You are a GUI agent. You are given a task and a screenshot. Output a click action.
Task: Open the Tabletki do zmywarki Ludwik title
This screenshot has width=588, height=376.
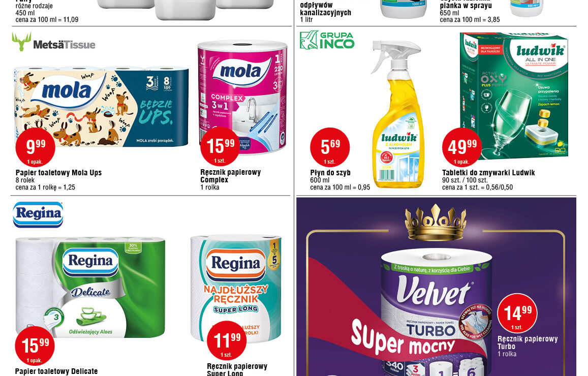click(x=488, y=173)
